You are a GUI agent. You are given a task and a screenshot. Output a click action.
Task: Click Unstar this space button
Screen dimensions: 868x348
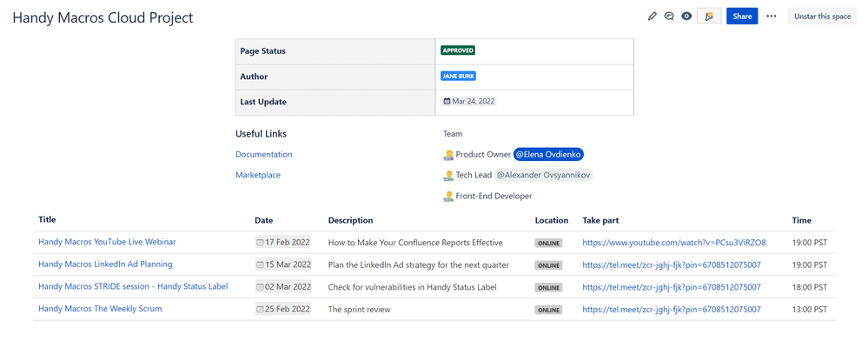click(x=822, y=16)
